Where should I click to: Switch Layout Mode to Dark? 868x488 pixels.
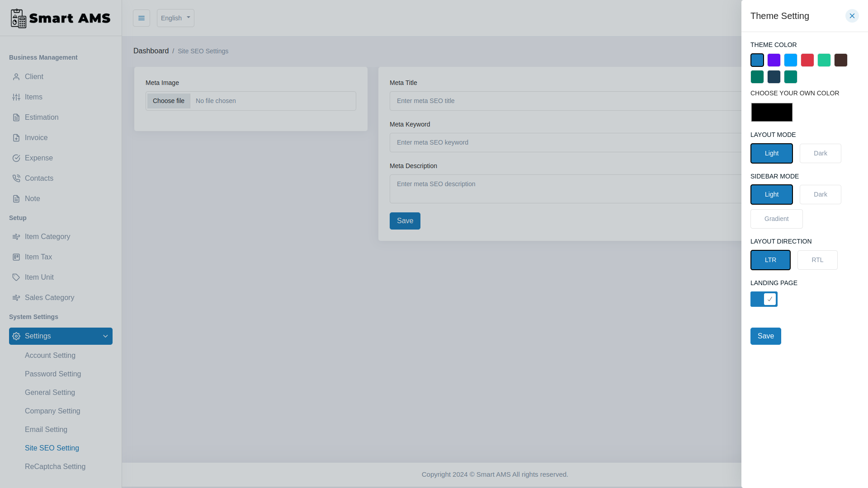[820, 153]
